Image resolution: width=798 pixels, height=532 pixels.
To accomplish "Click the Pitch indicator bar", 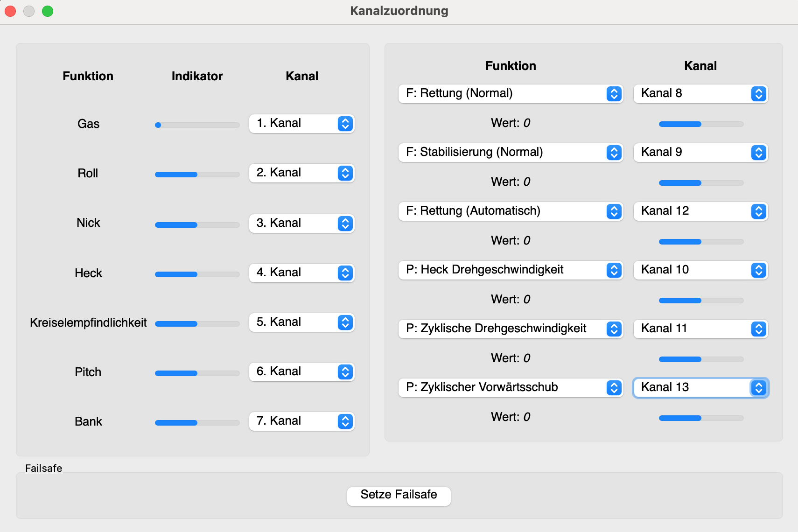I will [197, 373].
